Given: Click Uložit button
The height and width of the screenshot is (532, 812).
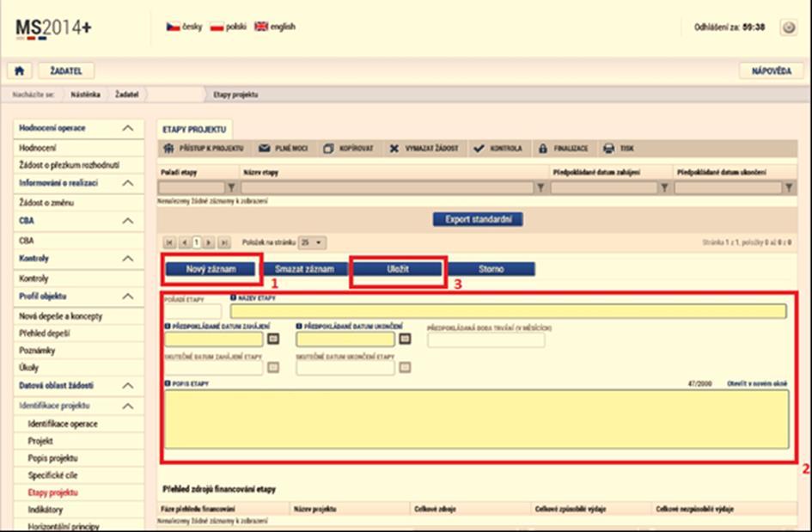Looking at the screenshot, I should pos(398,269).
